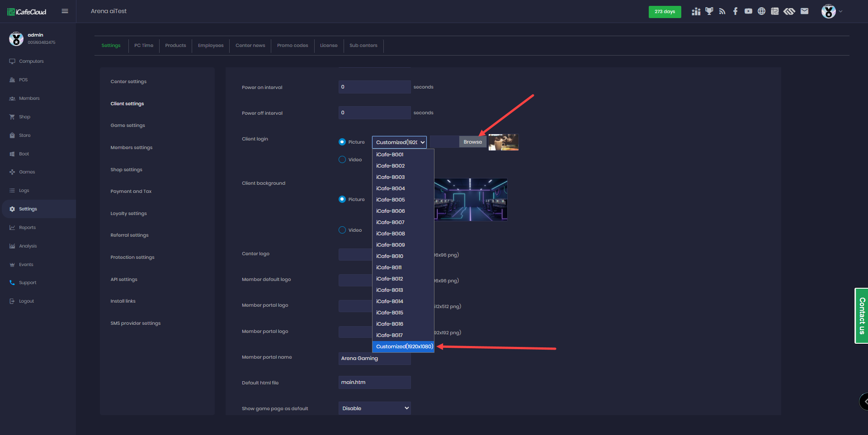Screen dimensions: 868x435
Task: Switch to the Promo codes tab
Action: (292, 46)
